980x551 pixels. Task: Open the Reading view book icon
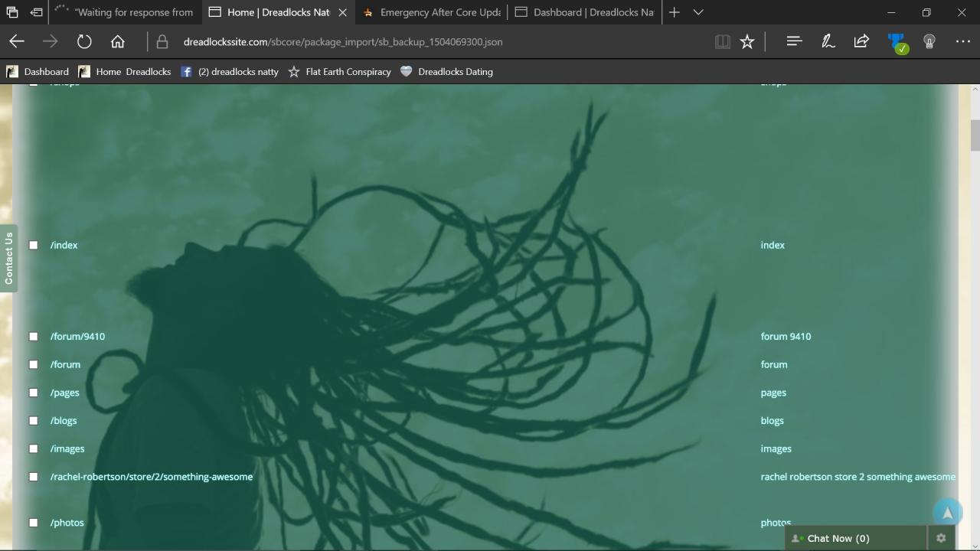722,42
